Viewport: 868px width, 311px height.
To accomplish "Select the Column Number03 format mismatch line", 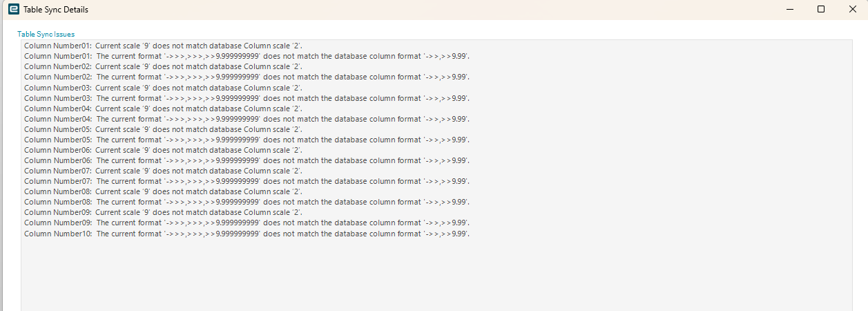I will tap(247, 98).
